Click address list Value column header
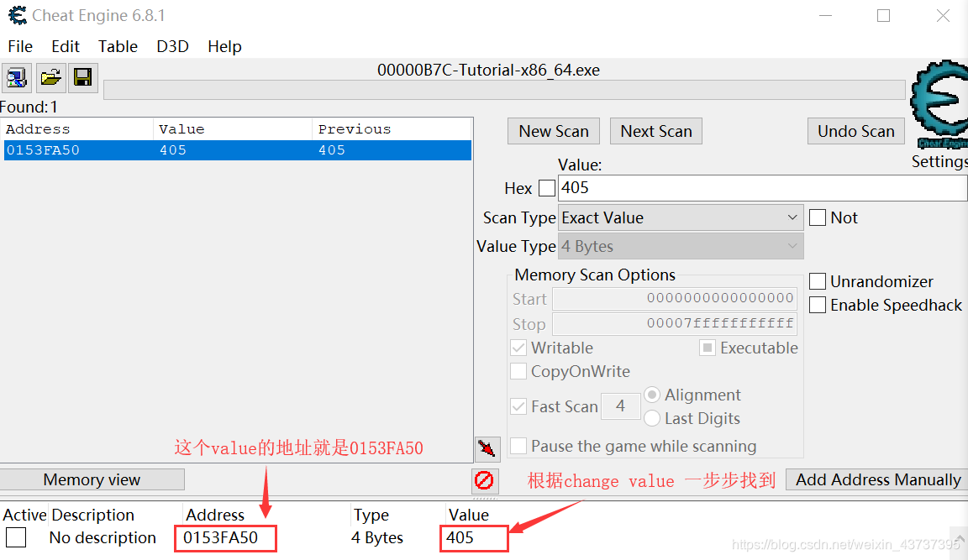The image size is (968, 560). point(469,515)
